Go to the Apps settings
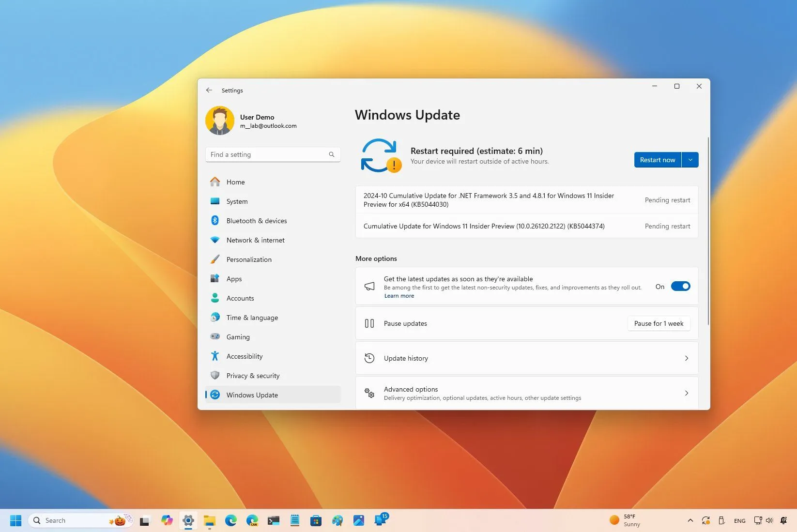This screenshot has height=532, width=797. coord(273,279)
